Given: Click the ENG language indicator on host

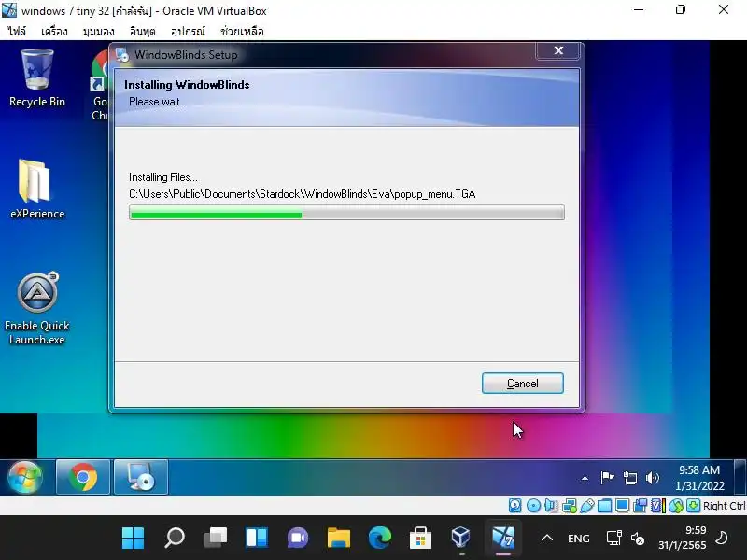Looking at the screenshot, I should point(579,539).
